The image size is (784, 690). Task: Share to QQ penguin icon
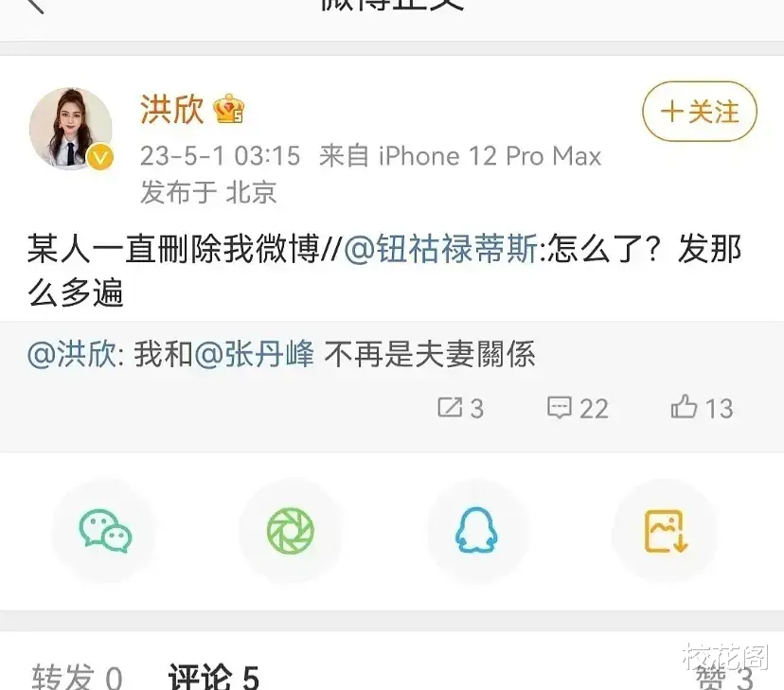pos(476,531)
